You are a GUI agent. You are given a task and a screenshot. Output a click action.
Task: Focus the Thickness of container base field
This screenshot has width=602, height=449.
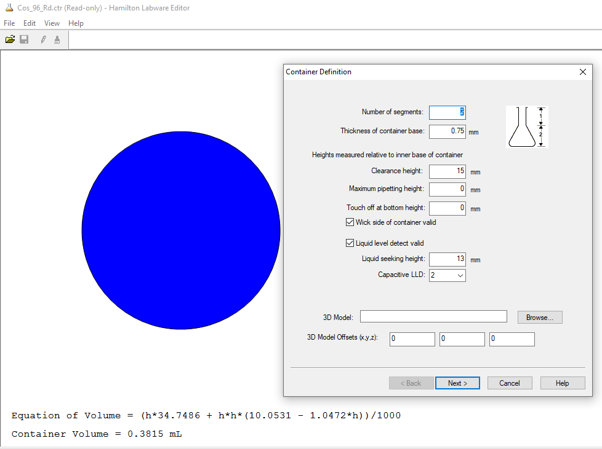click(447, 131)
